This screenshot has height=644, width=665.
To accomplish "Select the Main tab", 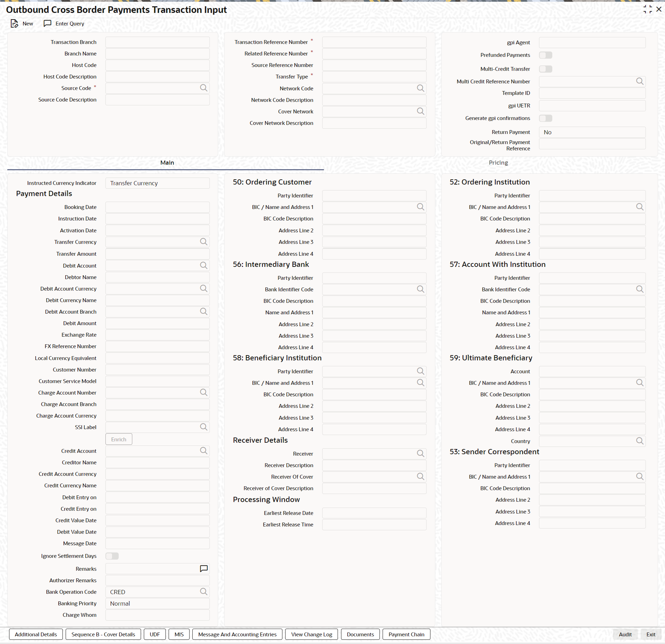I will [x=167, y=163].
